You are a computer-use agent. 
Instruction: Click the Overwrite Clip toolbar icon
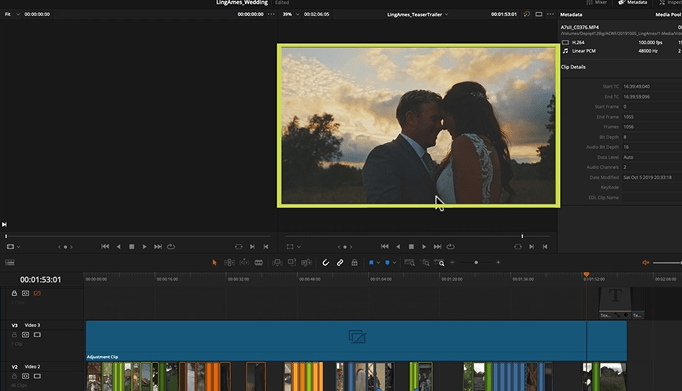(292, 262)
